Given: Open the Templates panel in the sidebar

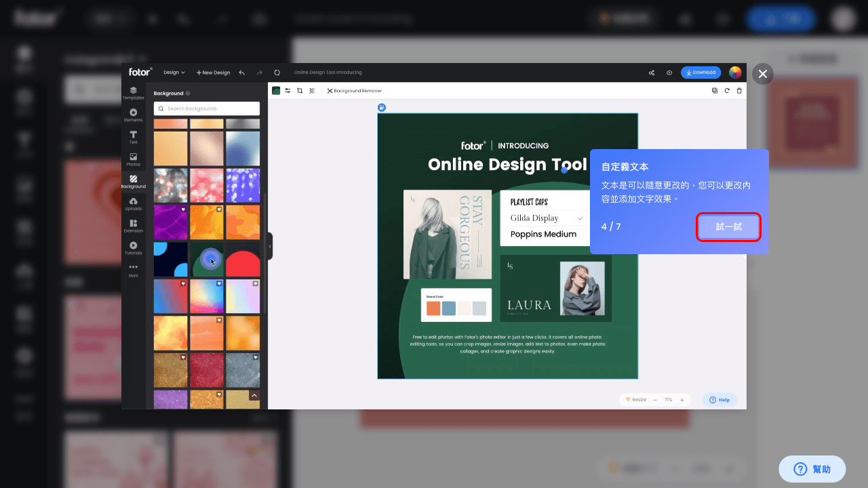Looking at the screenshot, I should [x=133, y=93].
